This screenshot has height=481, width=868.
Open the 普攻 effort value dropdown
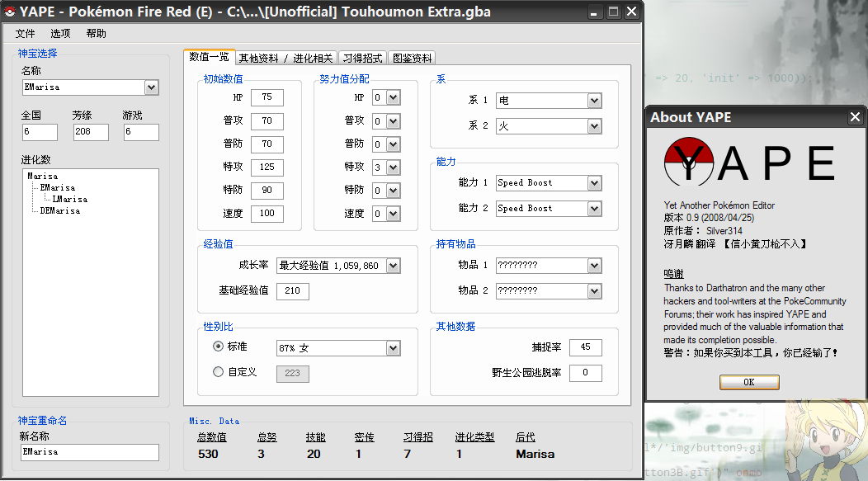click(393, 121)
